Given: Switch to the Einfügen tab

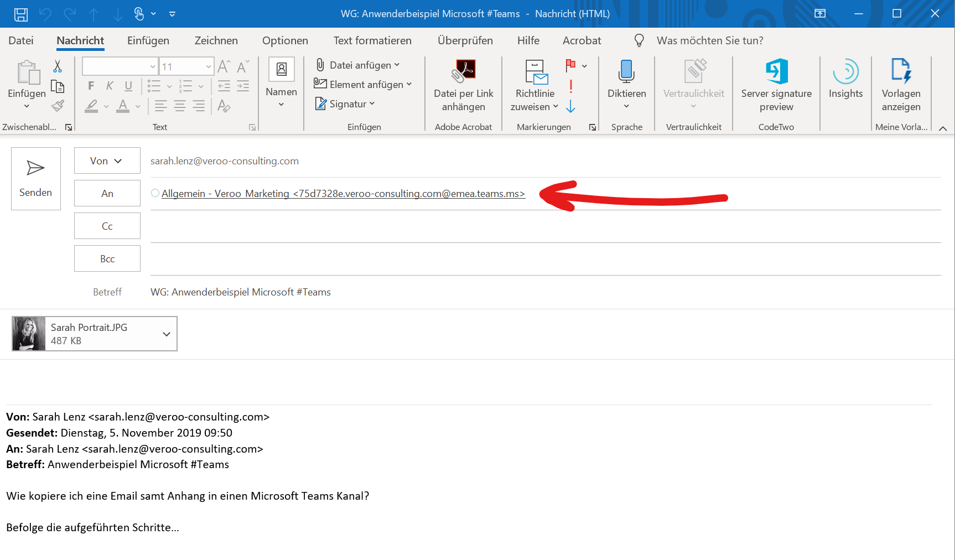Looking at the screenshot, I should (x=148, y=40).
